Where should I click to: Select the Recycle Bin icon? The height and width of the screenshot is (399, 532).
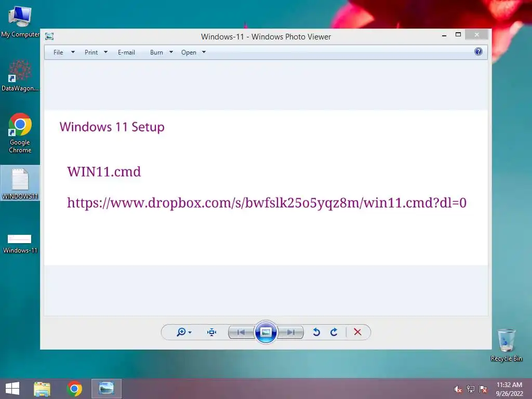506,345
